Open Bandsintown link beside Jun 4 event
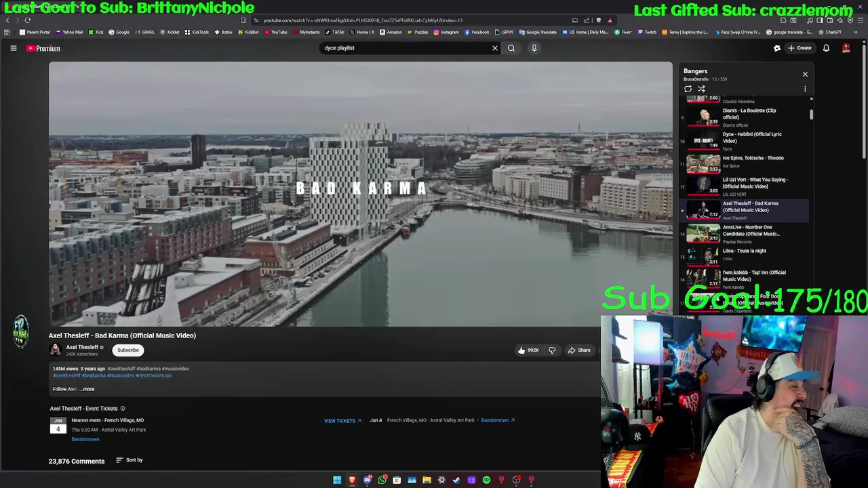Screen dimensions: 868x488 [x=498, y=420]
